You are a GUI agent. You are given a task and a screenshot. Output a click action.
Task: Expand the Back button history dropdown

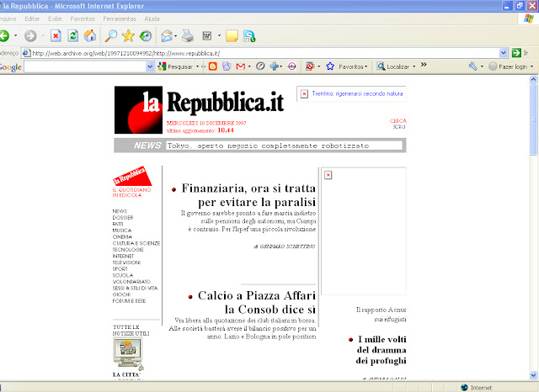[x=15, y=35]
